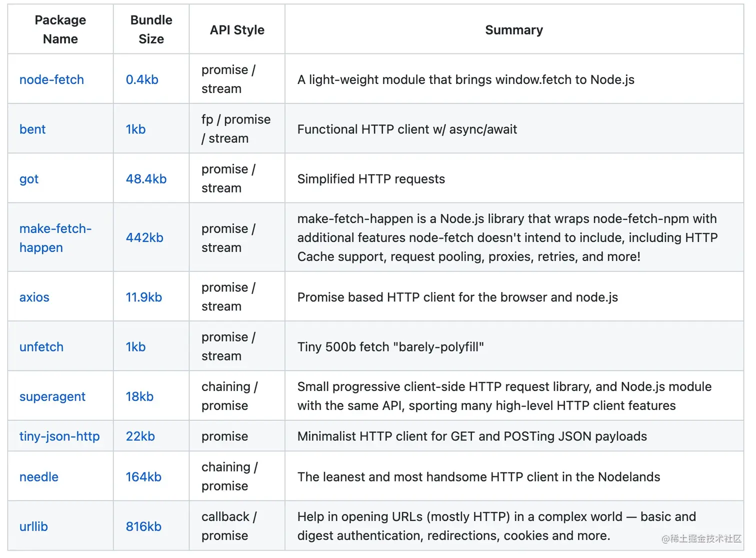Click 'Functional HTTP client w/ async/await' text
This screenshot has width=756, height=558.
[407, 129]
